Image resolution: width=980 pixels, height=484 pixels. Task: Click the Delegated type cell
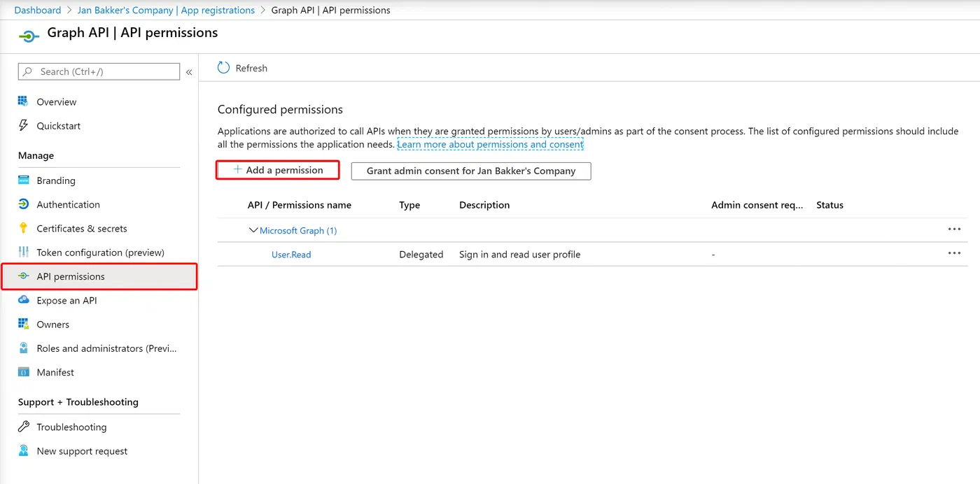(421, 255)
